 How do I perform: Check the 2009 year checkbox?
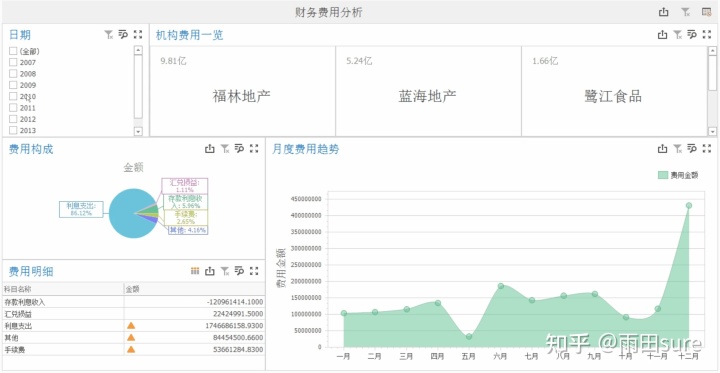(x=13, y=85)
